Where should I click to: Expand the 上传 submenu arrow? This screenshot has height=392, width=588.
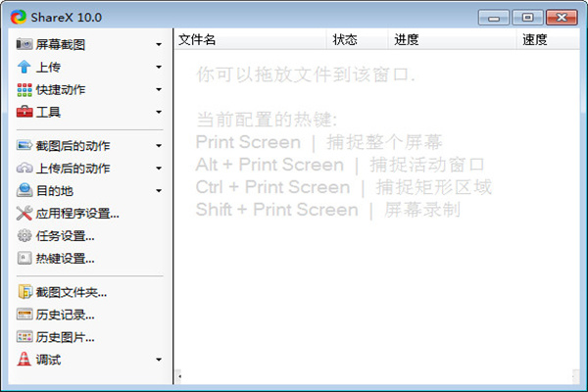[x=159, y=68]
